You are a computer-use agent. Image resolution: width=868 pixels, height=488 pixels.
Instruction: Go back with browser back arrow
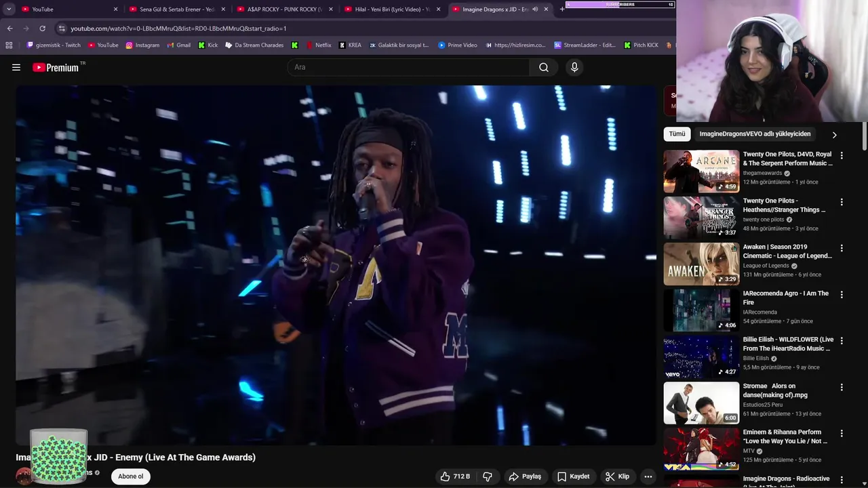(9, 28)
